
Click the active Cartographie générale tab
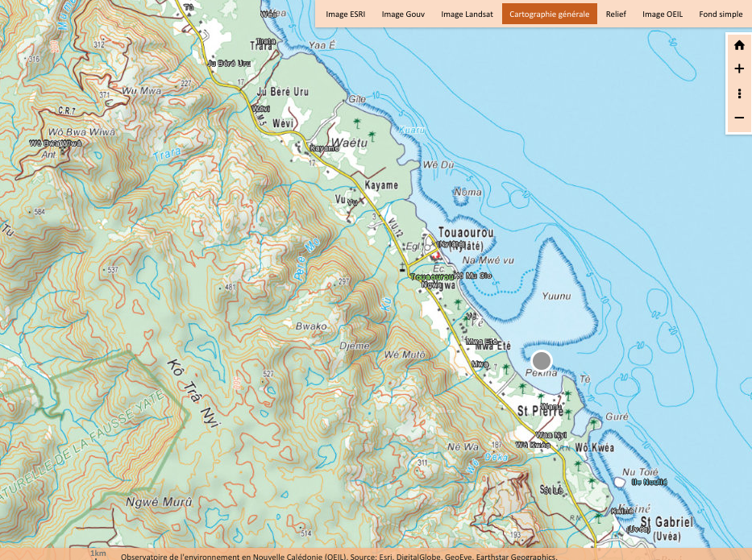click(x=549, y=14)
